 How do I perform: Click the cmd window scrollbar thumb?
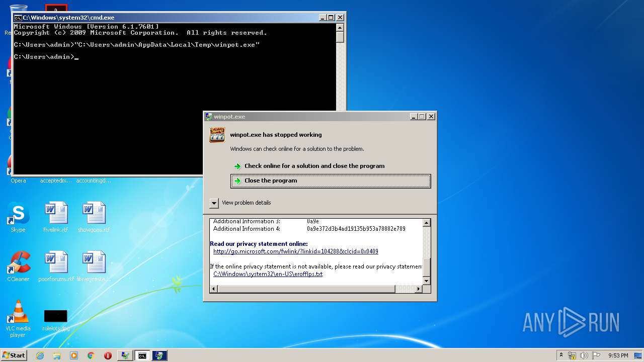[x=340, y=37]
